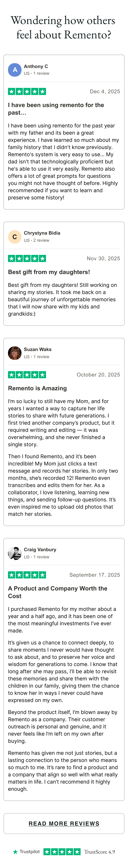
Task: Click the five-star rating on Anthony's review
Action: click(27, 91)
